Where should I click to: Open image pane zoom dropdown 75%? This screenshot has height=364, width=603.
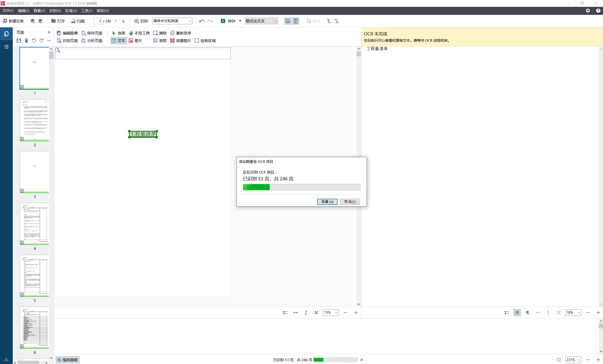click(331, 313)
